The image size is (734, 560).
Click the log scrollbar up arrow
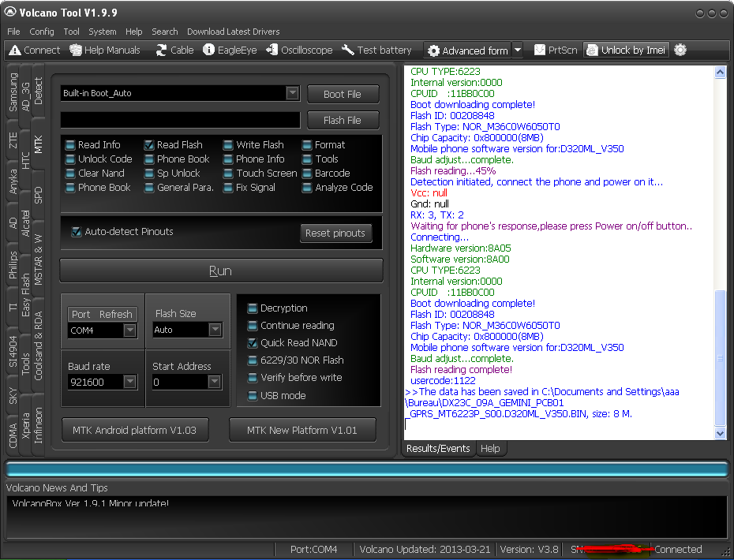coord(720,72)
